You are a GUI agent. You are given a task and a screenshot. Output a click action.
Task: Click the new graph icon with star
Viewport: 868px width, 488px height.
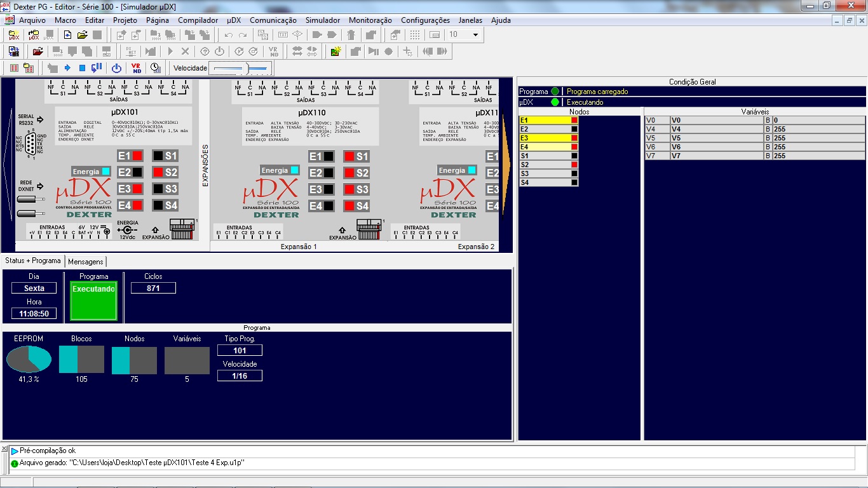pyautogui.click(x=336, y=51)
